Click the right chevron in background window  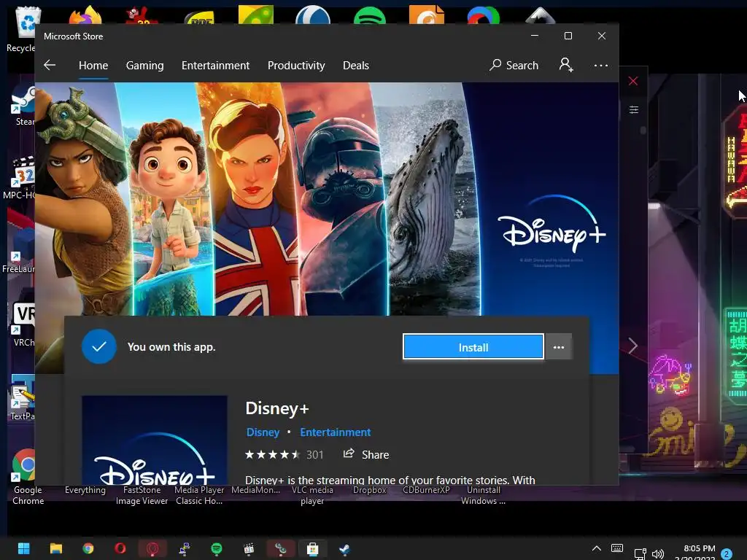pyautogui.click(x=632, y=346)
